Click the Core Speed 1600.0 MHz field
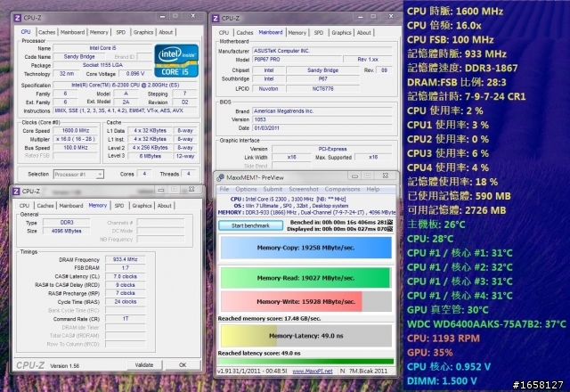Screen dimensions: 570x392 [x=76, y=131]
